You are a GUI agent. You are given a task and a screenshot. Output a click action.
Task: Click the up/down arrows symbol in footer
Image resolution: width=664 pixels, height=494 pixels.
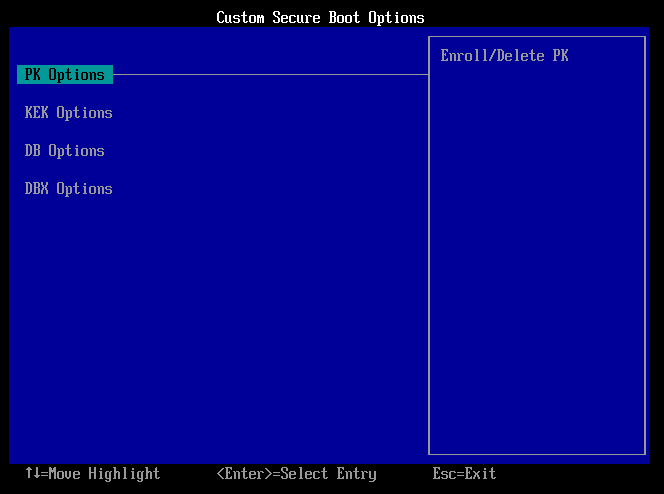[32, 474]
